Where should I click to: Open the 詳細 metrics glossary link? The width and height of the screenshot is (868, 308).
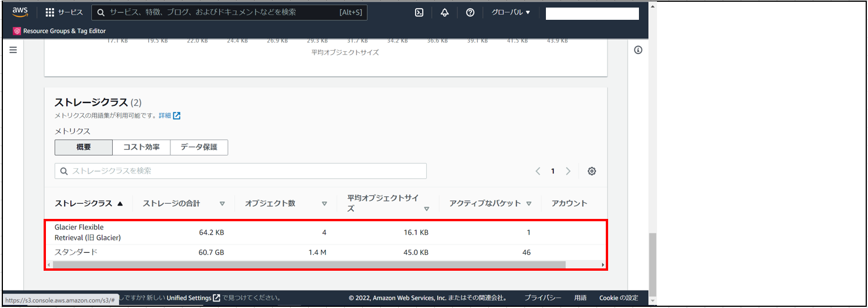170,116
